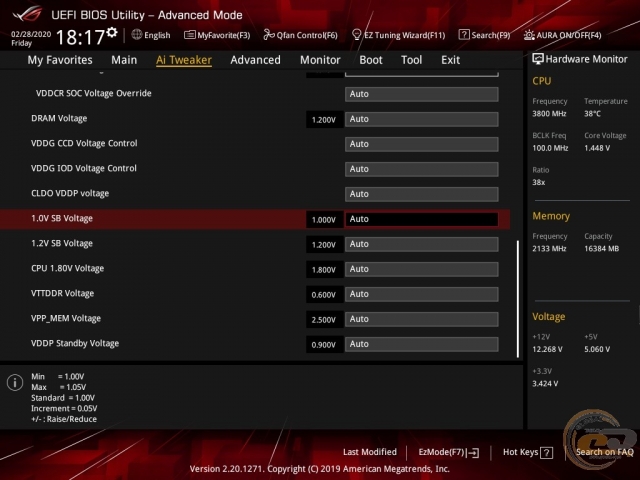This screenshot has height=480, width=640.
Task: Select the 1.2V SB Voltage label
Action: (62, 243)
